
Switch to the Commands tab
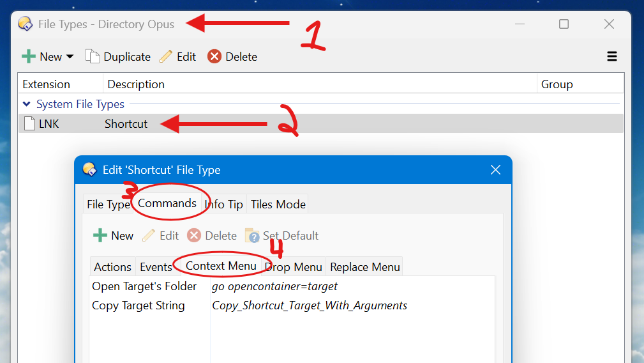click(167, 203)
